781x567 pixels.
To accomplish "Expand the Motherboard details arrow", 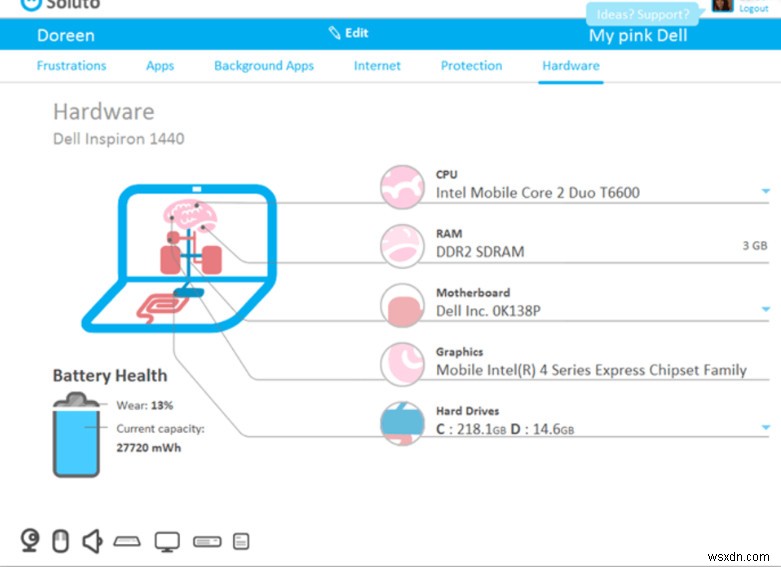I will (766, 309).
